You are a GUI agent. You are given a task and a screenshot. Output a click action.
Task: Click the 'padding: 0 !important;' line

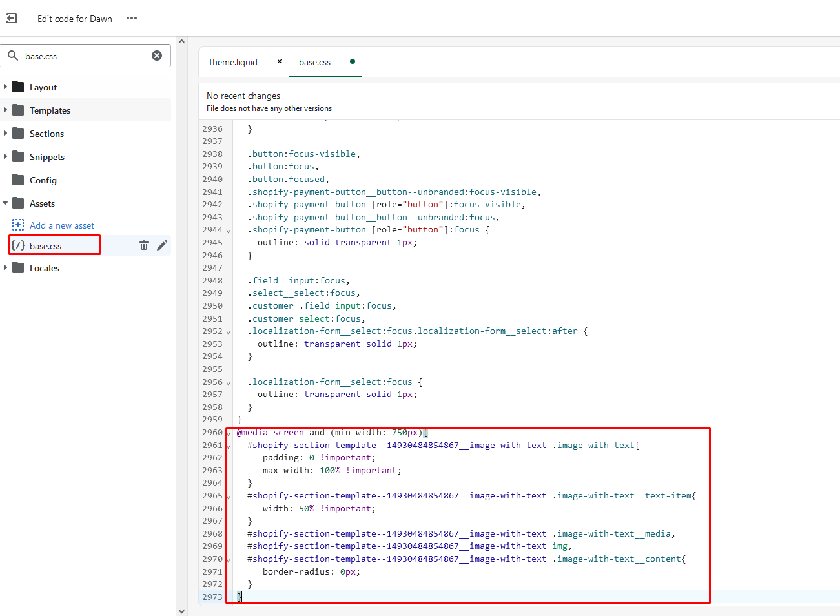pos(319,457)
